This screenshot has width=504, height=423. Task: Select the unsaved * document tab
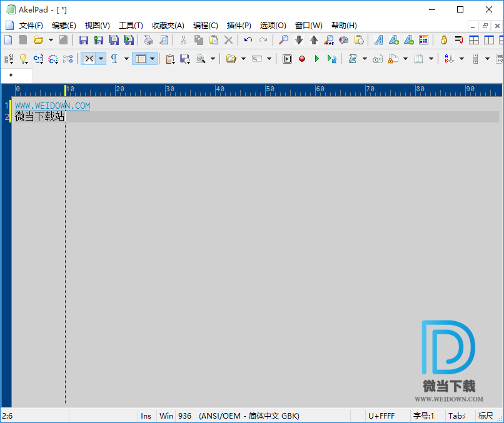tap(17, 76)
